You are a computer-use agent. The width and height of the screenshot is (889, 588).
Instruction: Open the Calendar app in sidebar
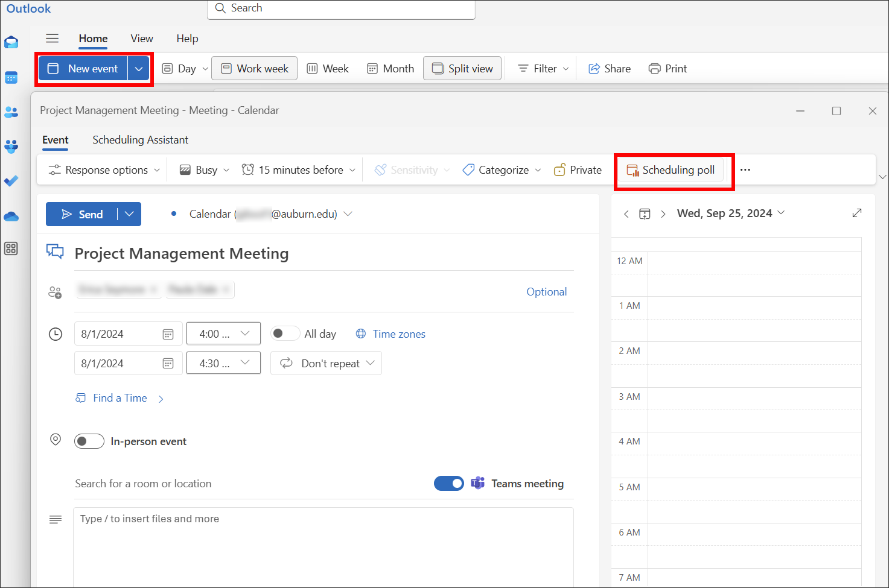(x=11, y=78)
